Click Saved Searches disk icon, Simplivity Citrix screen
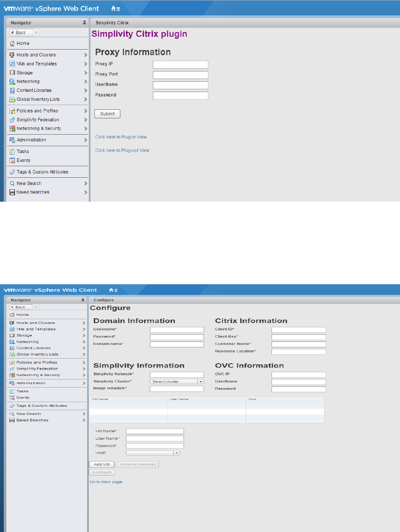 [12, 192]
